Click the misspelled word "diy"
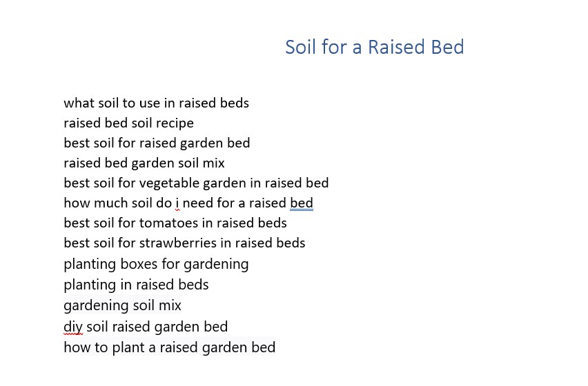 point(72,327)
